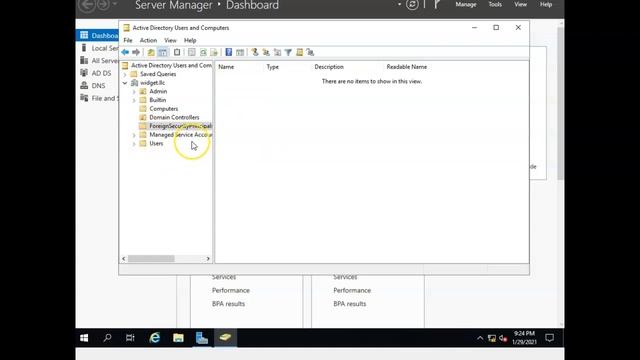Open Internet Explorer from taskbar
The width and height of the screenshot is (640, 360).
pyautogui.click(x=154, y=338)
